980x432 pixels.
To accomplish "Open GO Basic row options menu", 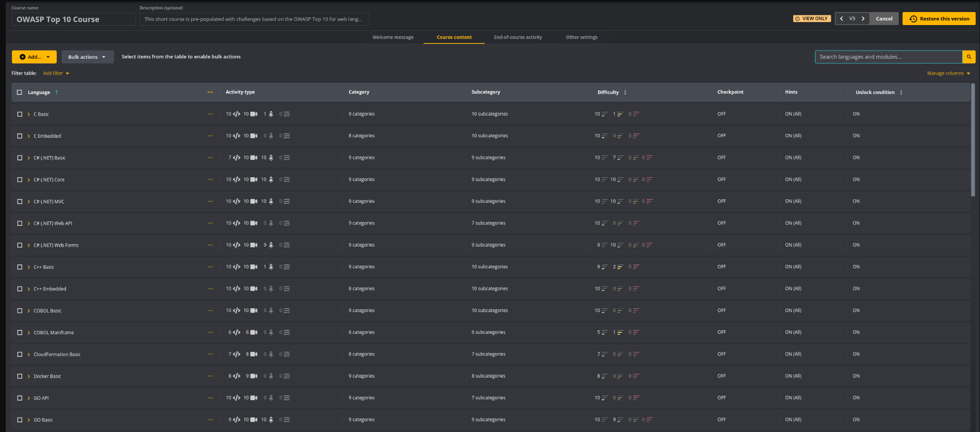I will pos(210,420).
